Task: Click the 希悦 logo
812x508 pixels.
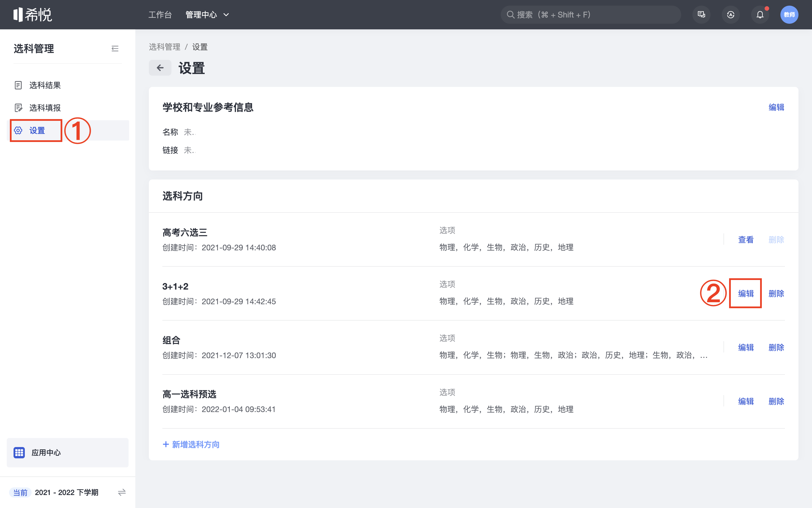Action: click(32, 15)
